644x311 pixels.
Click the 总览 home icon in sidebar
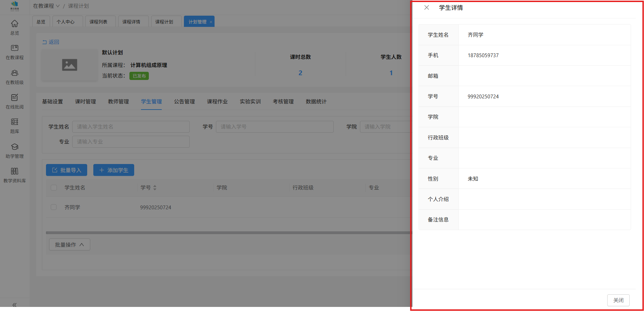coord(14,24)
